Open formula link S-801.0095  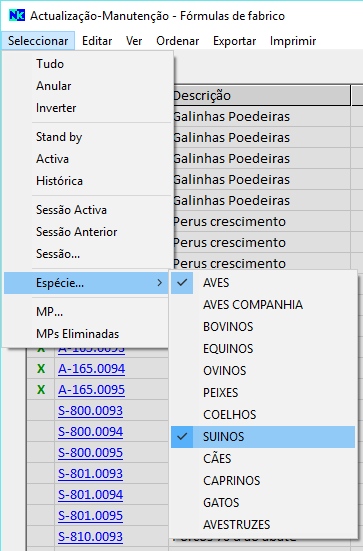pos(90,516)
